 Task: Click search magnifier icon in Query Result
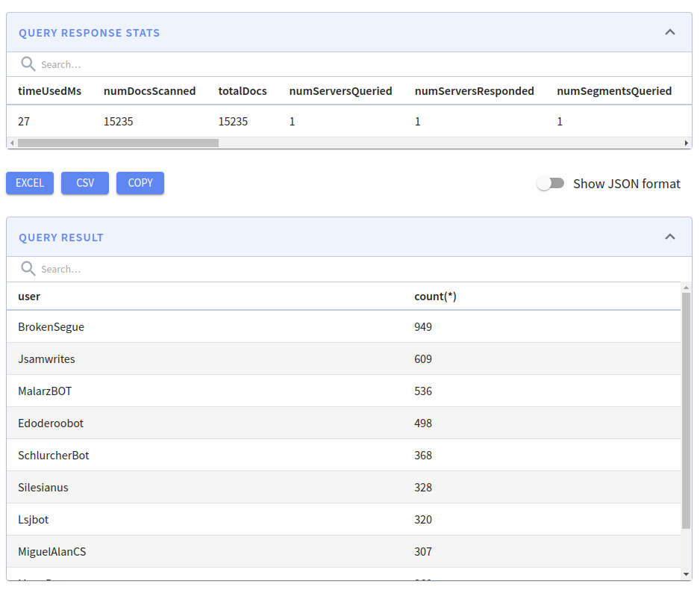pyautogui.click(x=28, y=269)
